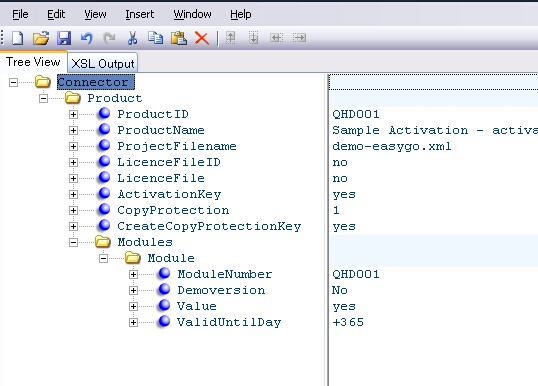The image size is (538, 386).
Task: Cut selection with the scissors icon
Action: [x=132, y=38]
